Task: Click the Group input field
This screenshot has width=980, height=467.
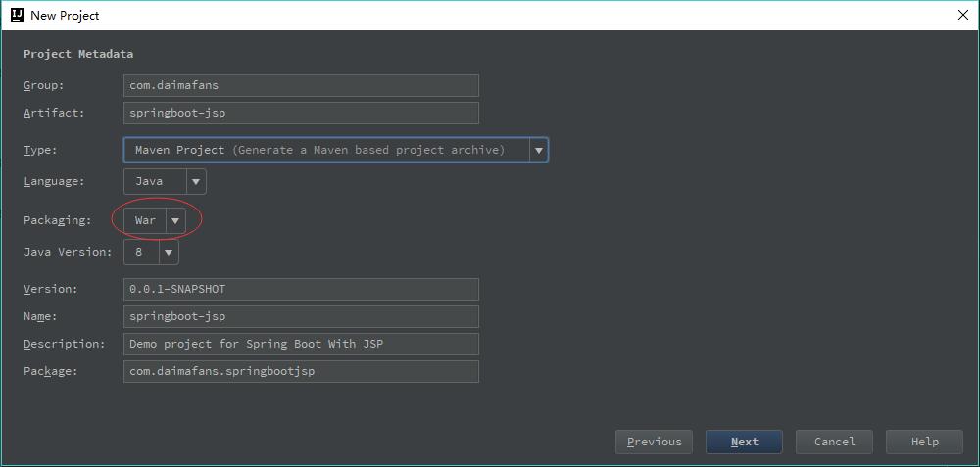Action: [x=301, y=85]
